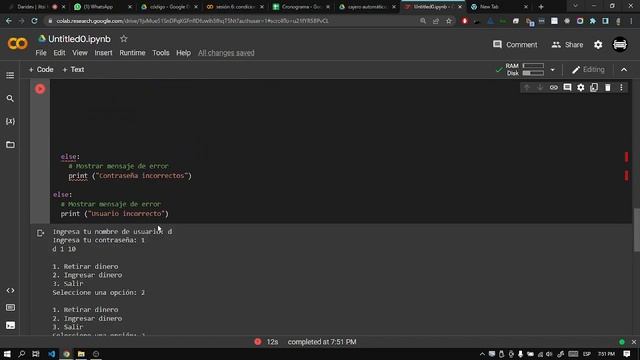Clear the cell output icon

coord(40,233)
